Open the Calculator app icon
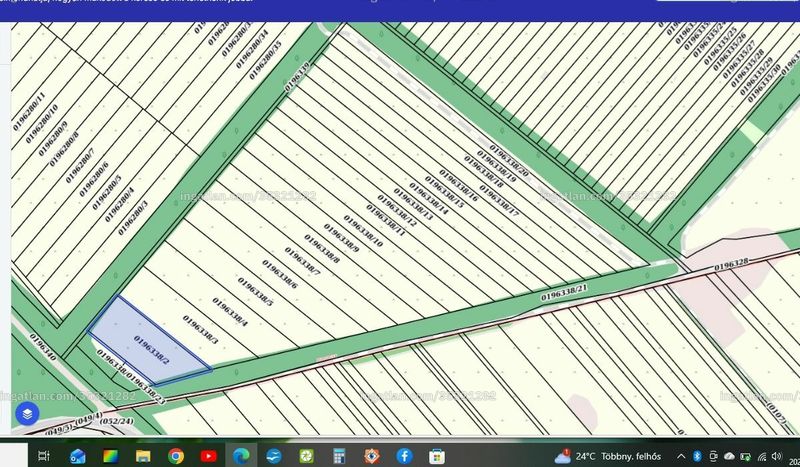 (339, 456)
